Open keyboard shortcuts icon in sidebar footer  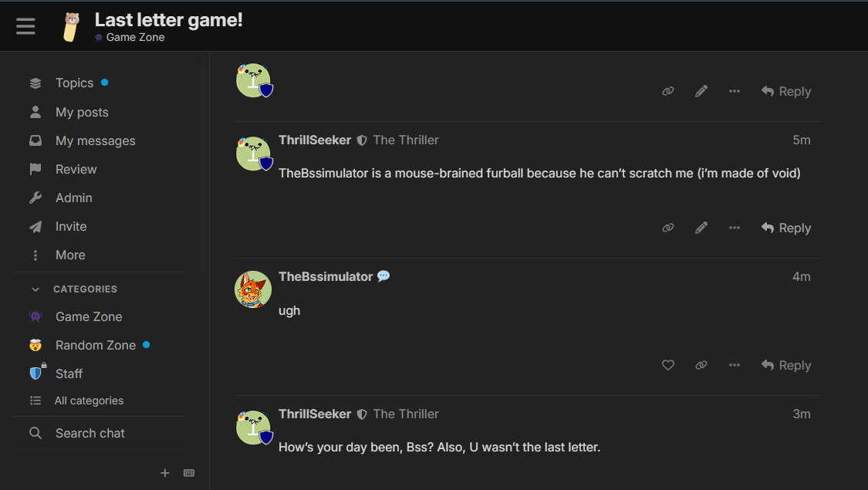point(189,473)
